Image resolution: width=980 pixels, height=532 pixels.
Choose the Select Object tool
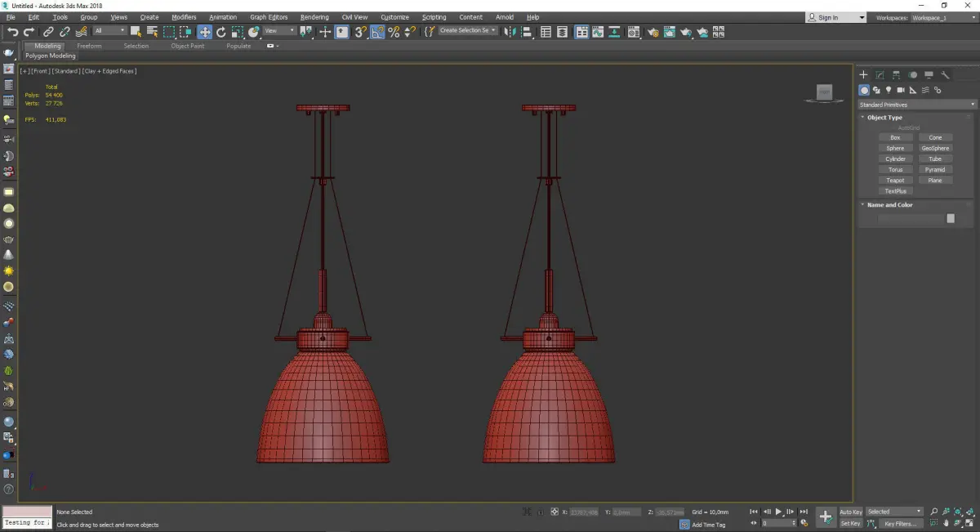coord(136,32)
